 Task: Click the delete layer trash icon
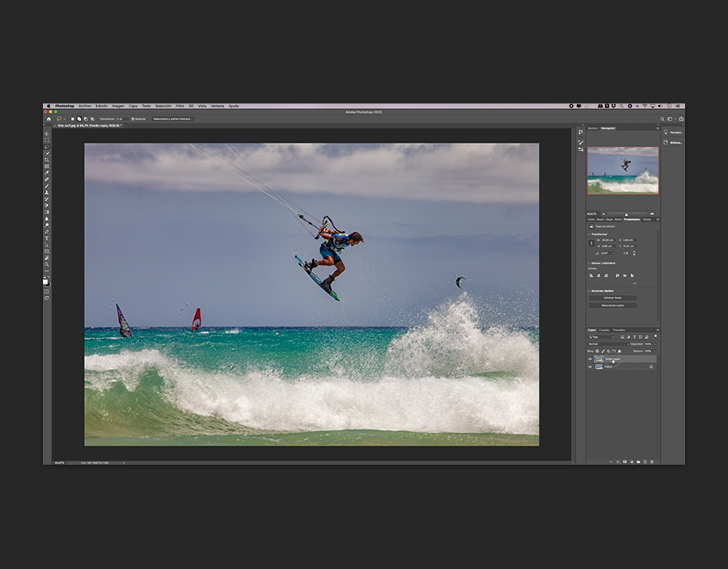(x=651, y=462)
